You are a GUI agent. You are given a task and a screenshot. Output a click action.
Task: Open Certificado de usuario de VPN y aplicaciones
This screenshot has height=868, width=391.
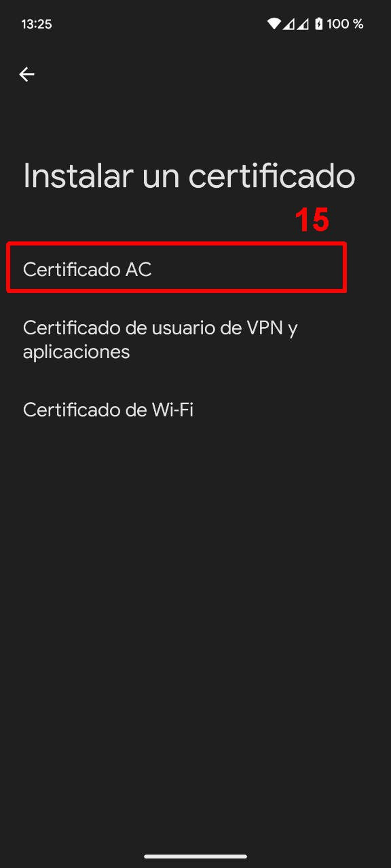[x=195, y=340]
